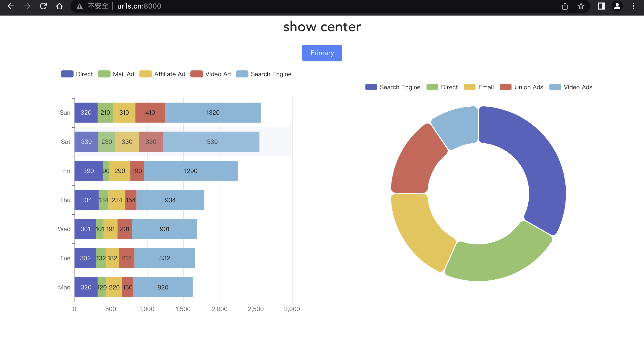This screenshot has height=343, width=644.
Task: Open the user profile icon
Action: click(x=617, y=6)
